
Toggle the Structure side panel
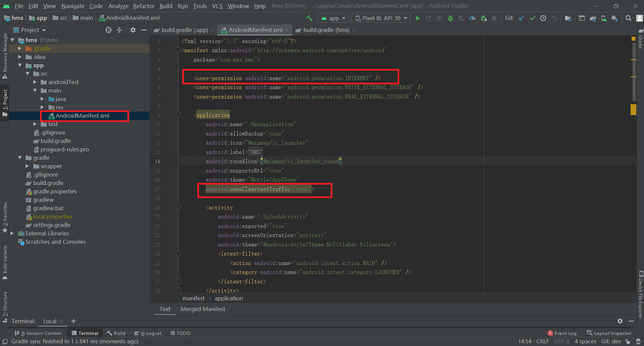[5, 307]
